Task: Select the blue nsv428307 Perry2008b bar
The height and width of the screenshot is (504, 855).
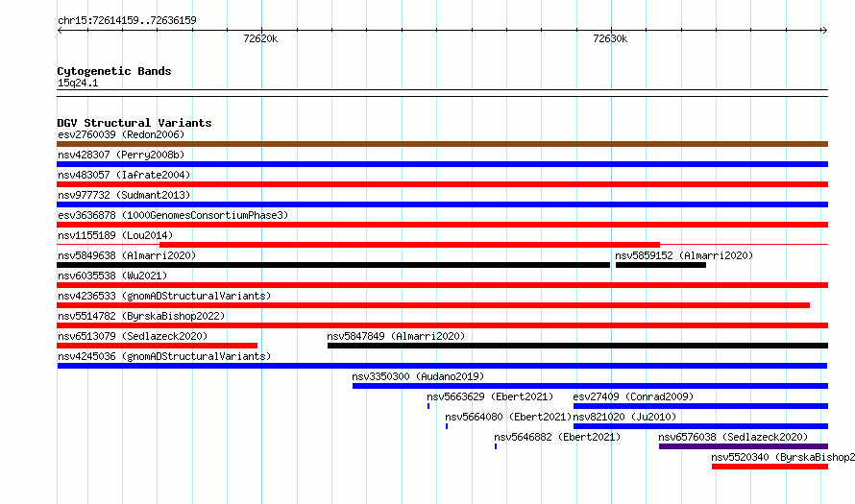Action: pyautogui.click(x=442, y=164)
